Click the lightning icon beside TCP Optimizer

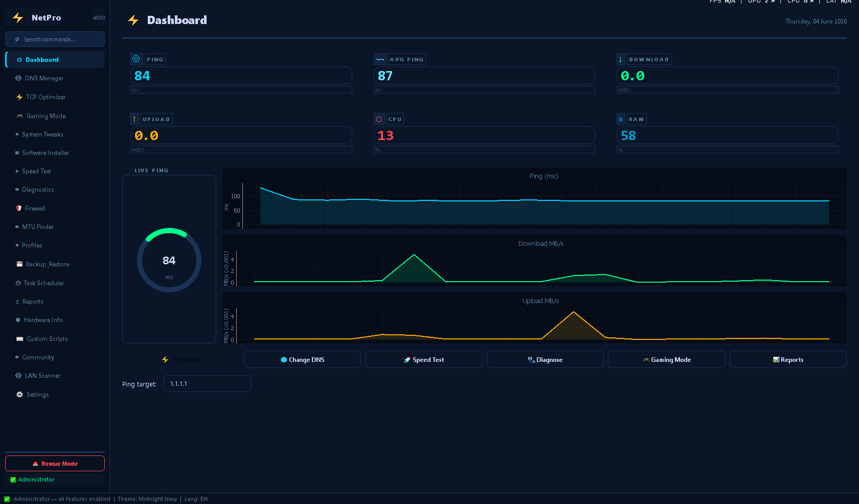(x=19, y=97)
